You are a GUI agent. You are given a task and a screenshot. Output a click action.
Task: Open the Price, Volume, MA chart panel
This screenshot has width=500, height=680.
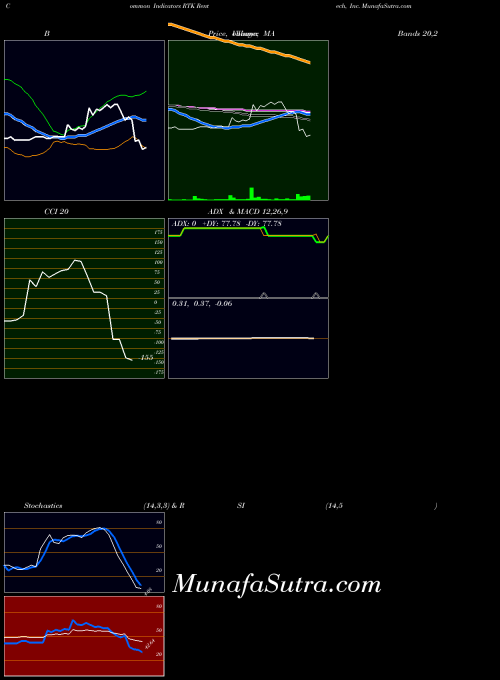248,121
